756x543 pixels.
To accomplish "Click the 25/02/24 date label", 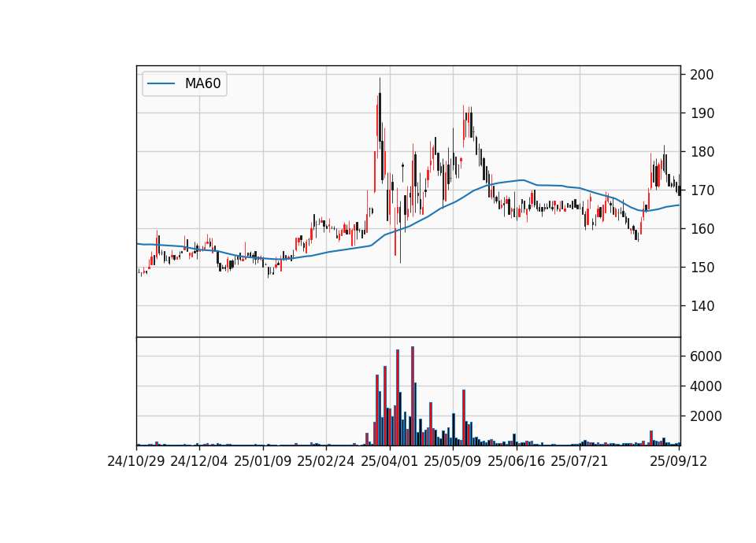I will coord(326,461).
